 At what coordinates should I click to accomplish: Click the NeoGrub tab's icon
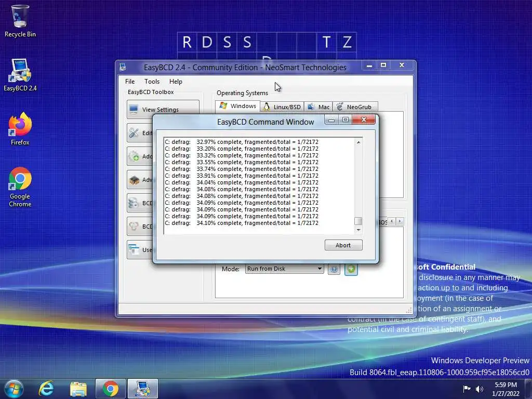340,107
